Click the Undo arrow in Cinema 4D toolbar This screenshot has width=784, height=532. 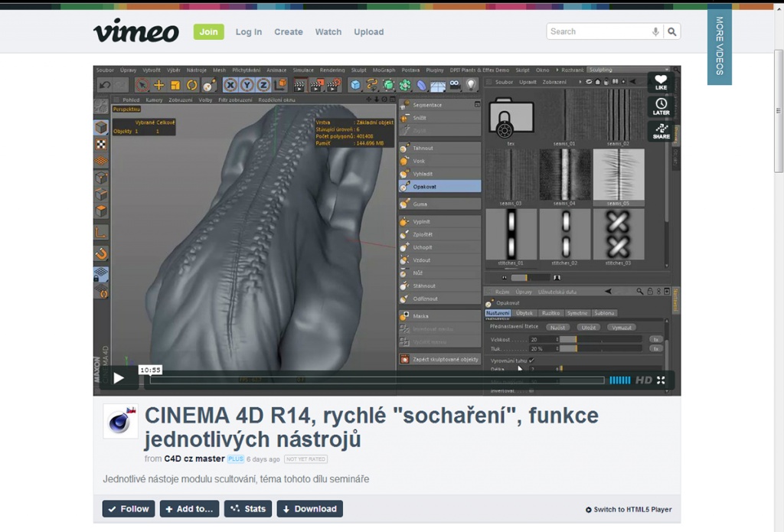(x=105, y=85)
